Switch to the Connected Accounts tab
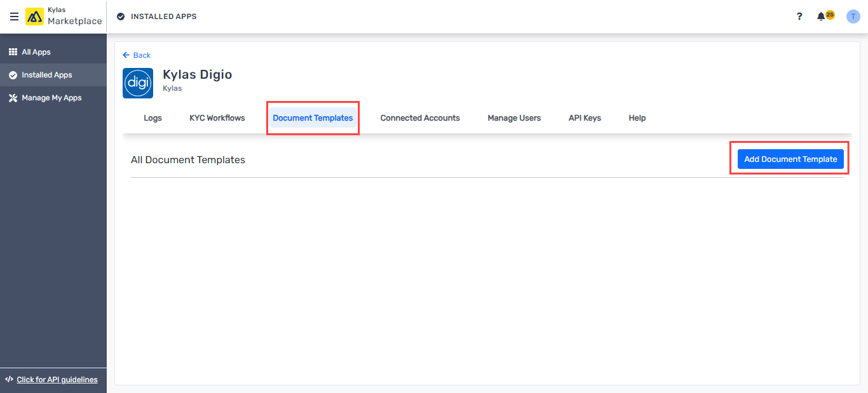This screenshot has height=393, width=868. pos(419,117)
